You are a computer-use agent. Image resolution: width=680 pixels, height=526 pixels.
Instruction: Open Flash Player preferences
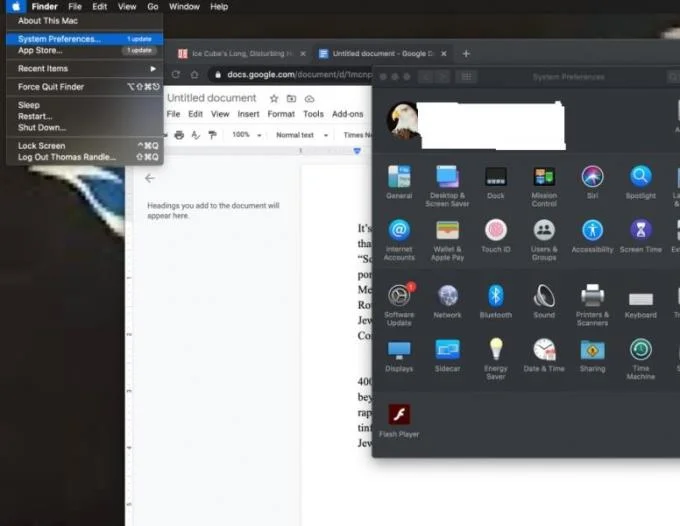click(399, 421)
